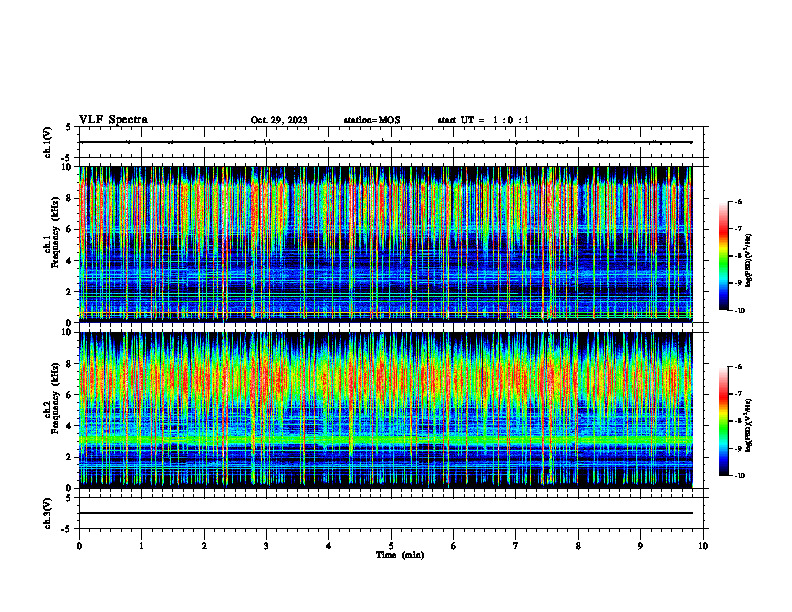Click the time axis tick label '5'

click(391, 546)
